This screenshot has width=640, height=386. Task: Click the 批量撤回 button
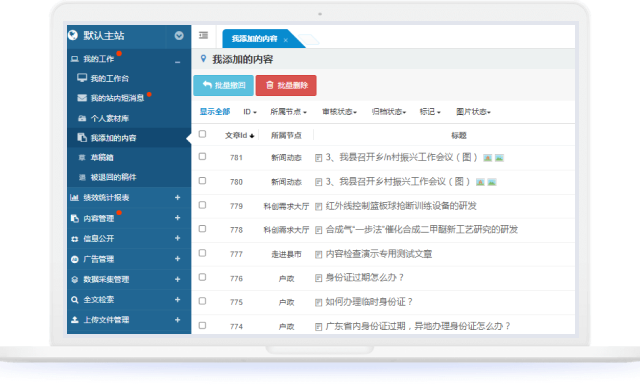[223, 85]
